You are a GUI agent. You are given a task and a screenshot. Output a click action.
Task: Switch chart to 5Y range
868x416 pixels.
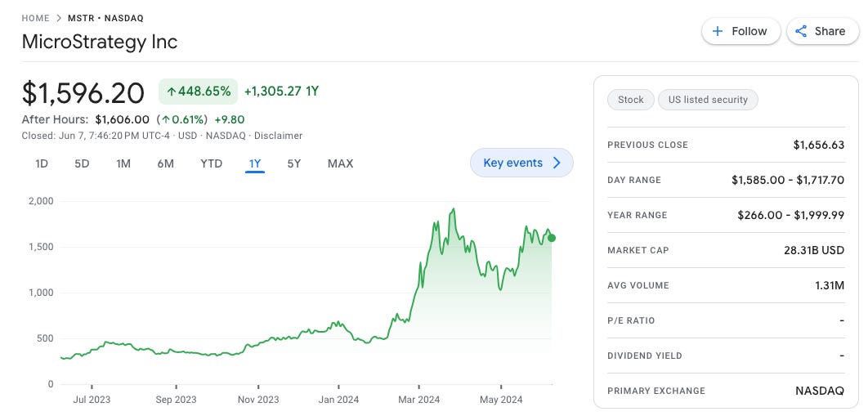294,163
